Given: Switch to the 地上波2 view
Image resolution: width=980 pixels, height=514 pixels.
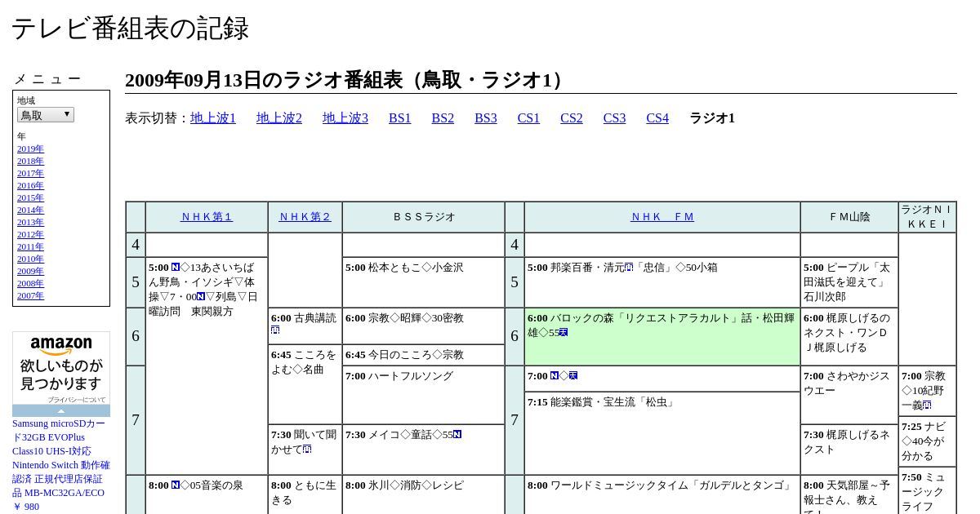Looking at the screenshot, I should pyautogui.click(x=279, y=118).
